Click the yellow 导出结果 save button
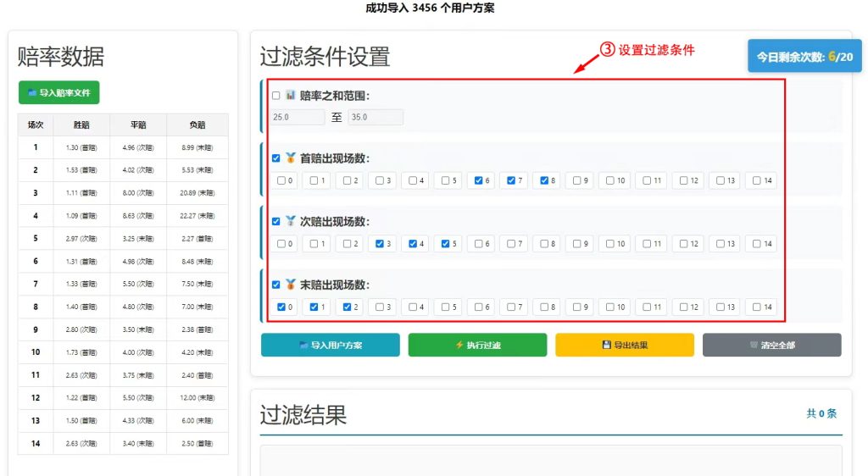868x476 pixels. [624, 345]
